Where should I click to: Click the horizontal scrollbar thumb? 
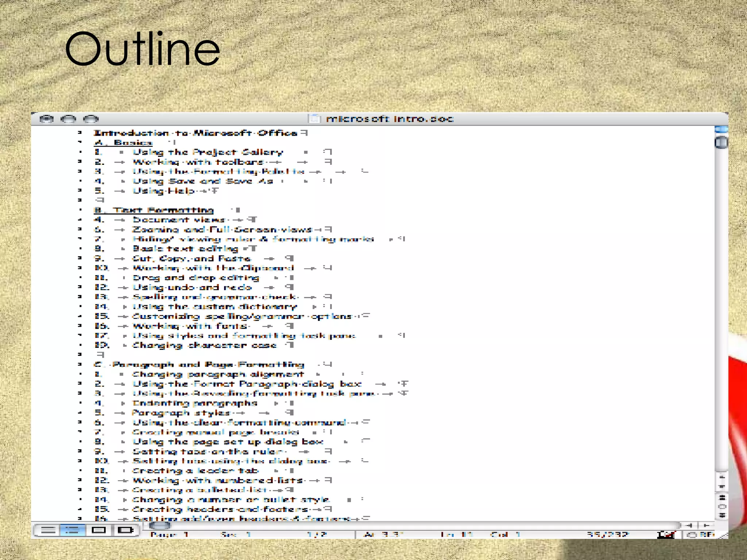[x=160, y=525]
